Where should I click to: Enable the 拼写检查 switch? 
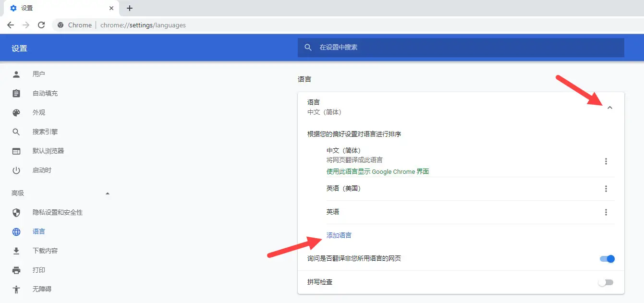[x=606, y=282]
